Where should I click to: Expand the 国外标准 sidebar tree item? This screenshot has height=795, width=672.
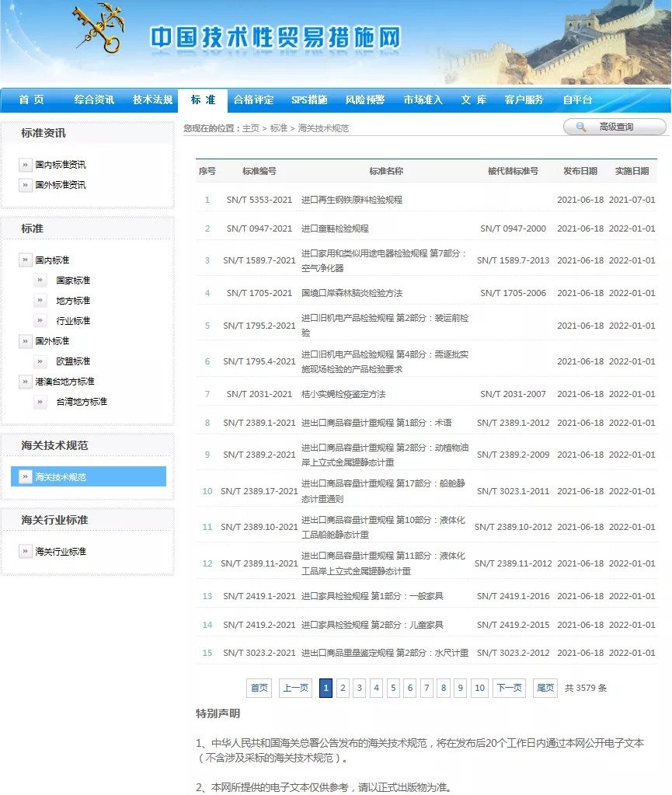(52, 341)
